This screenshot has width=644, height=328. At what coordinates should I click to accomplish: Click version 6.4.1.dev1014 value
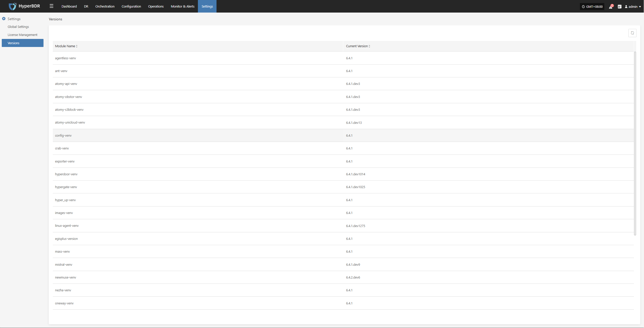tap(356, 174)
